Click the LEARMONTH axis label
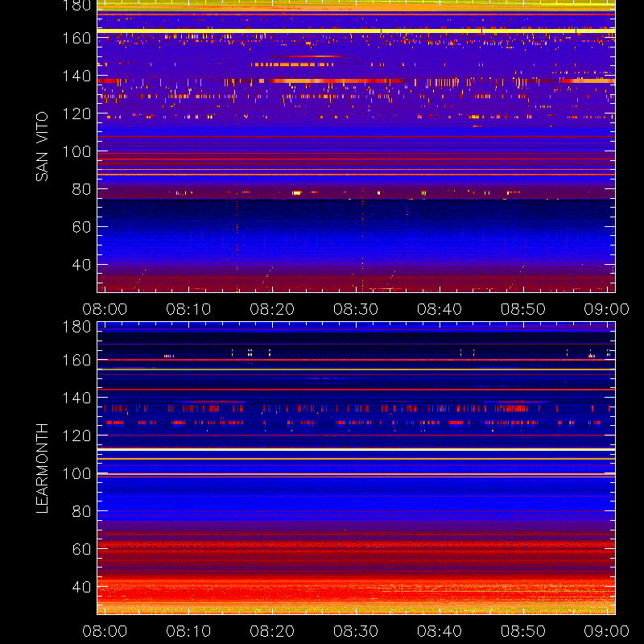This screenshot has height=644, width=644. [42, 469]
